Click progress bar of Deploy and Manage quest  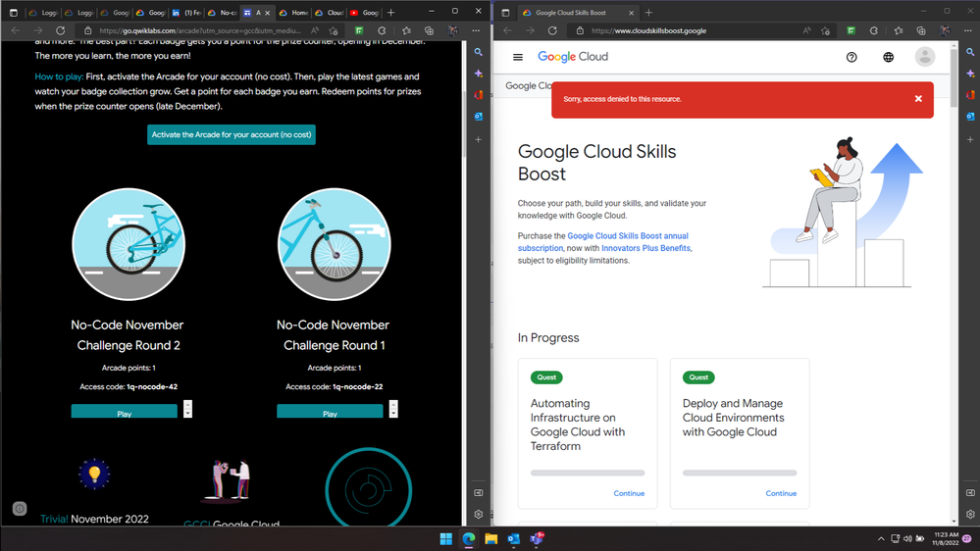click(x=740, y=473)
